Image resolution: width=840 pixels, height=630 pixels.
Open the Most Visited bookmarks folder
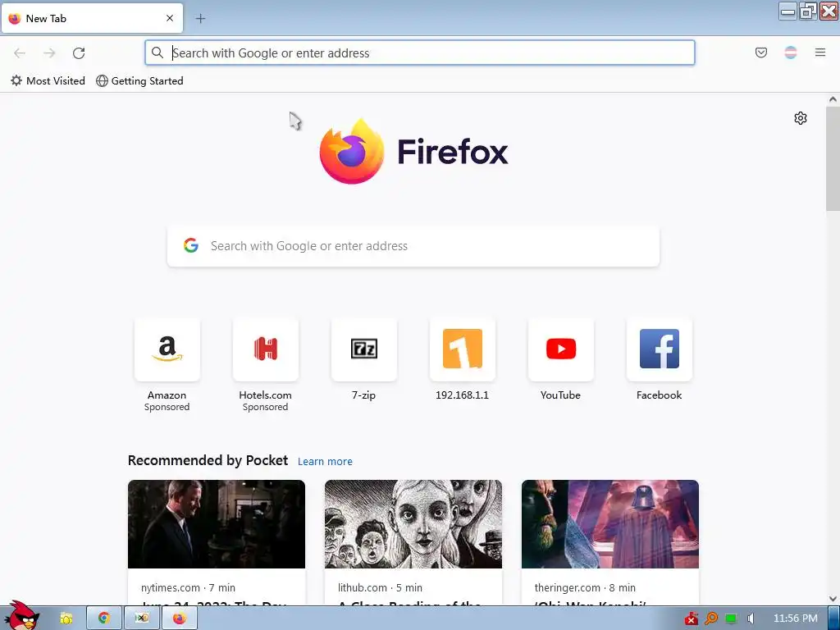(x=48, y=81)
